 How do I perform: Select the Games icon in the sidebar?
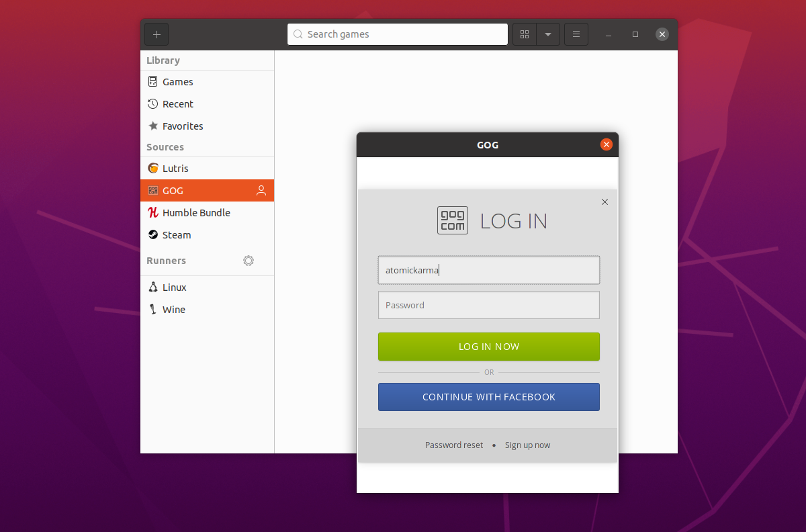153,81
